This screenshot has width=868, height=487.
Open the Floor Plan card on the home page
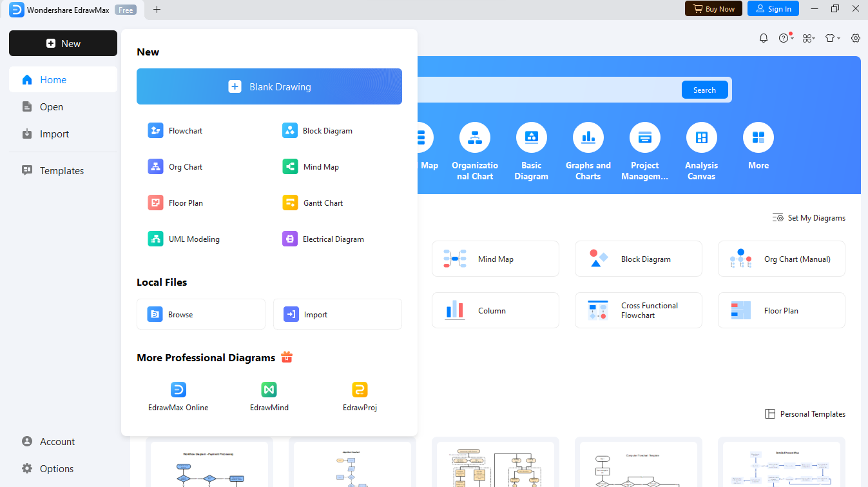point(782,310)
